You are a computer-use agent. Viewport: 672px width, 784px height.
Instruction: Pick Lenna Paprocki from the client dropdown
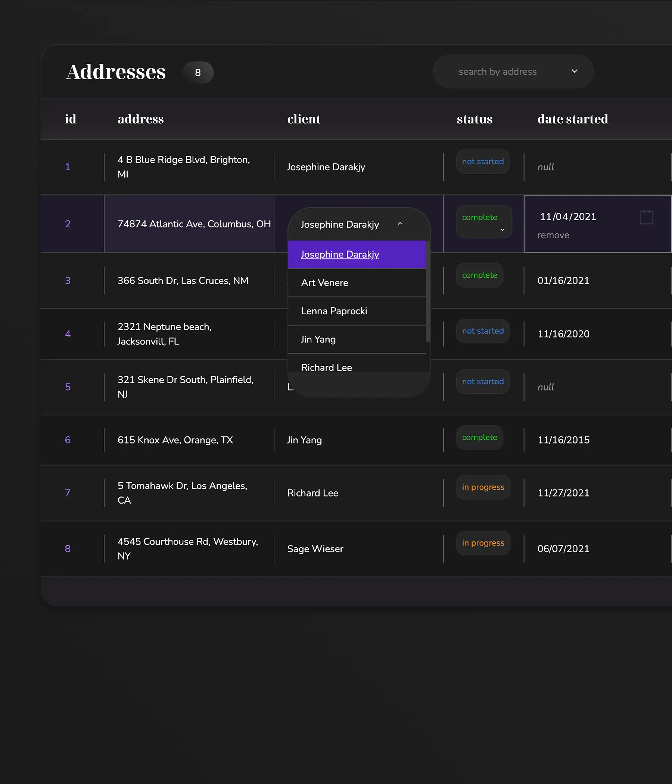[357, 311]
